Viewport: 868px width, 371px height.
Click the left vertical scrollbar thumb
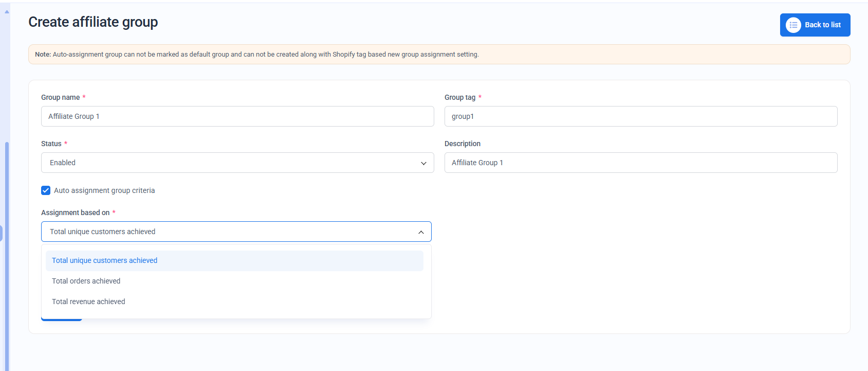[x=7, y=257]
